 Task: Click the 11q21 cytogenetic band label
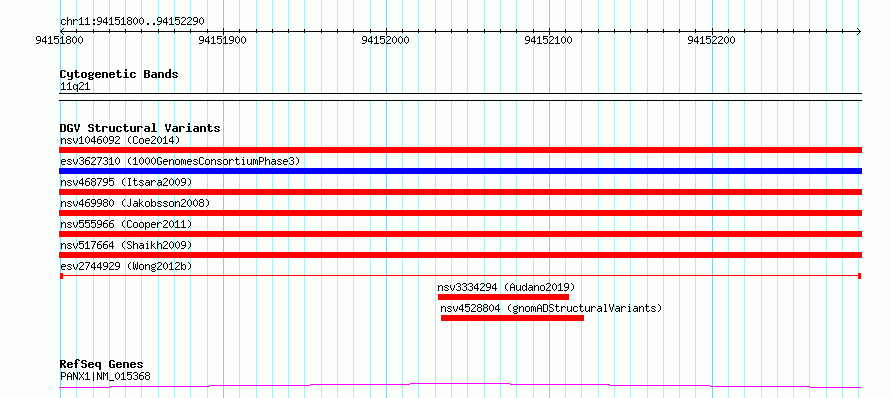[x=75, y=87]
